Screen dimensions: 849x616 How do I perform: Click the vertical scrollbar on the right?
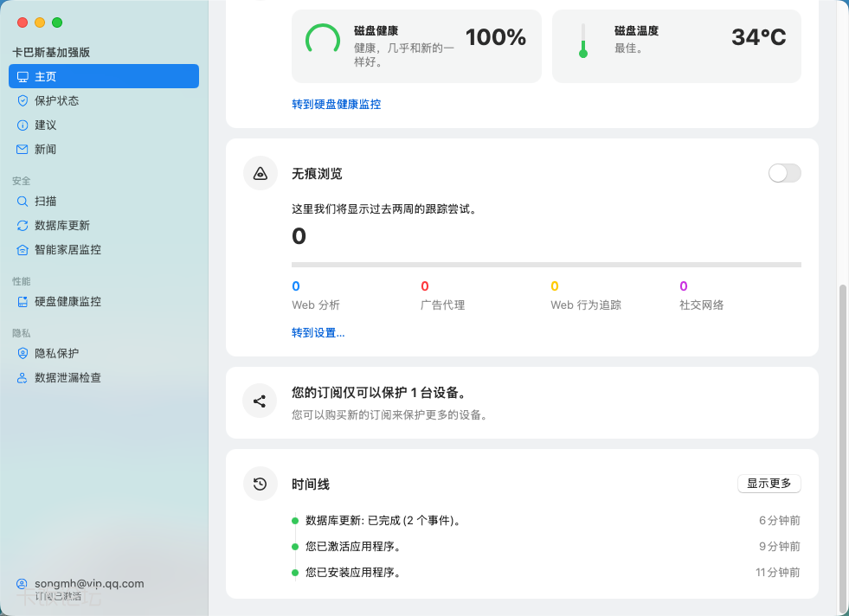point(843,446)
